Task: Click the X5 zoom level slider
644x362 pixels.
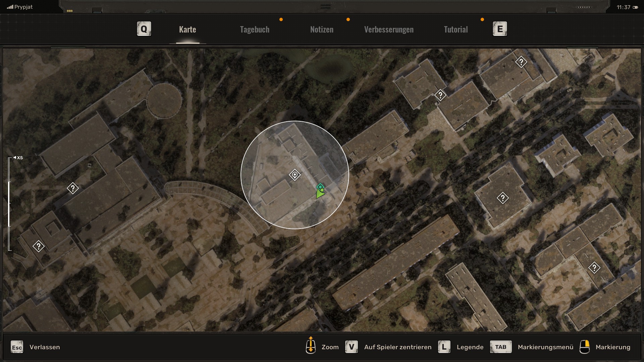Action: (x=9, y=203)
